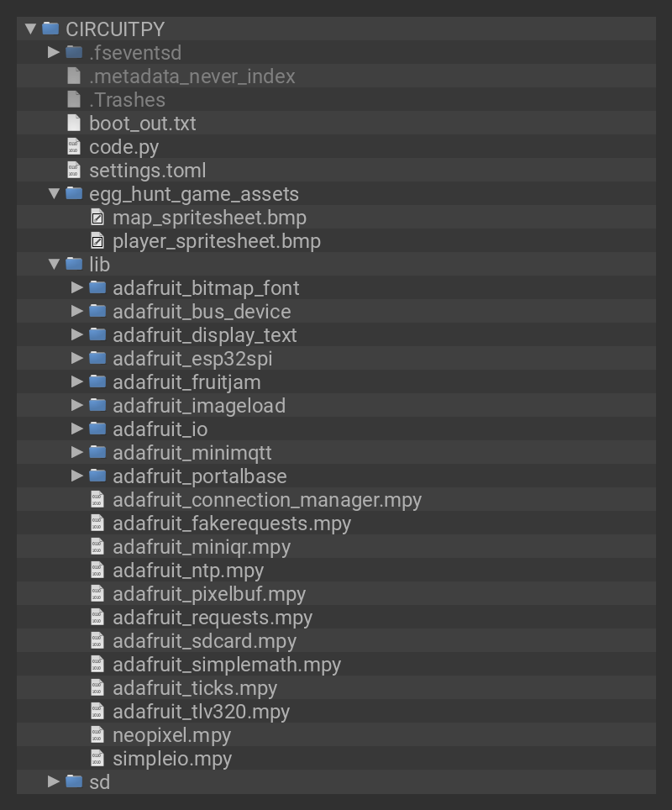Select the simpleio.mpy file name

pos(171,759)
